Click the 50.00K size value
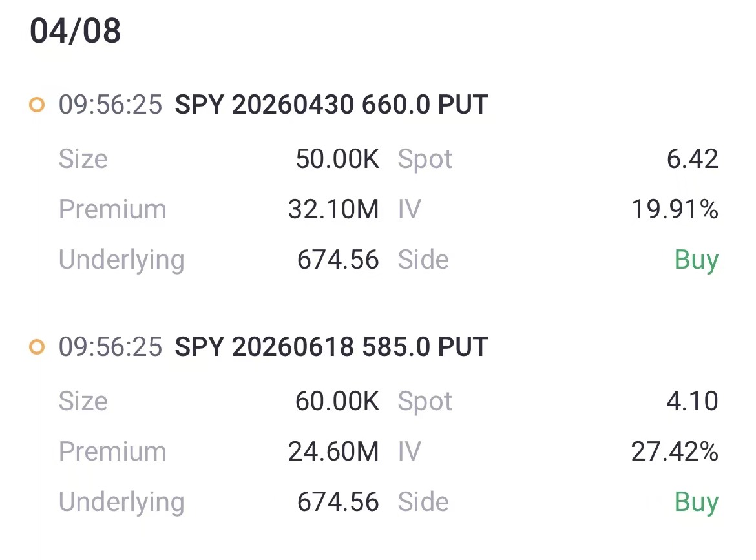The width and height of the screenshot is (756, 560). (337, 159)
